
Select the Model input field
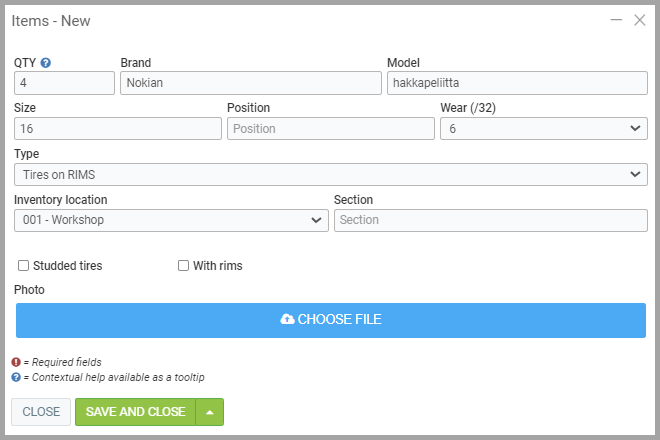[517, 84]
